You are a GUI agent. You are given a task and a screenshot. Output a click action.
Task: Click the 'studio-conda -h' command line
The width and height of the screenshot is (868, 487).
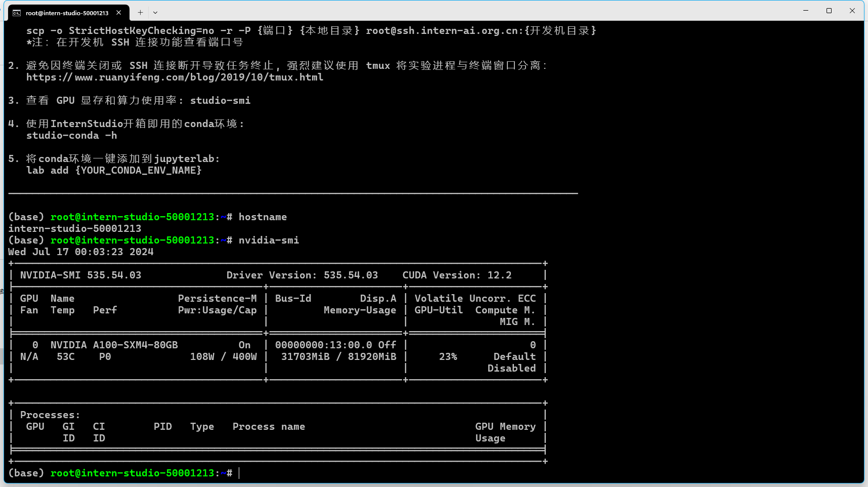click(x=72, y=136)
